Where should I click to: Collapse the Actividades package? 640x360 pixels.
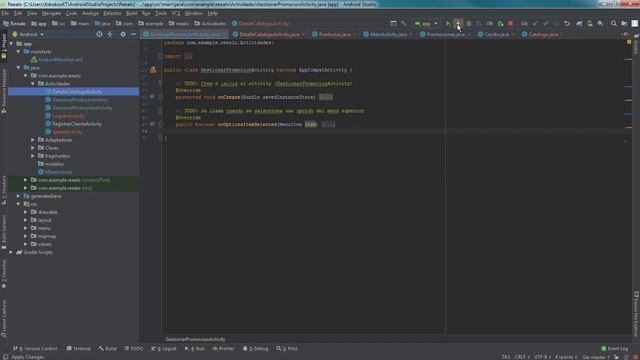[x=33, y=84]
